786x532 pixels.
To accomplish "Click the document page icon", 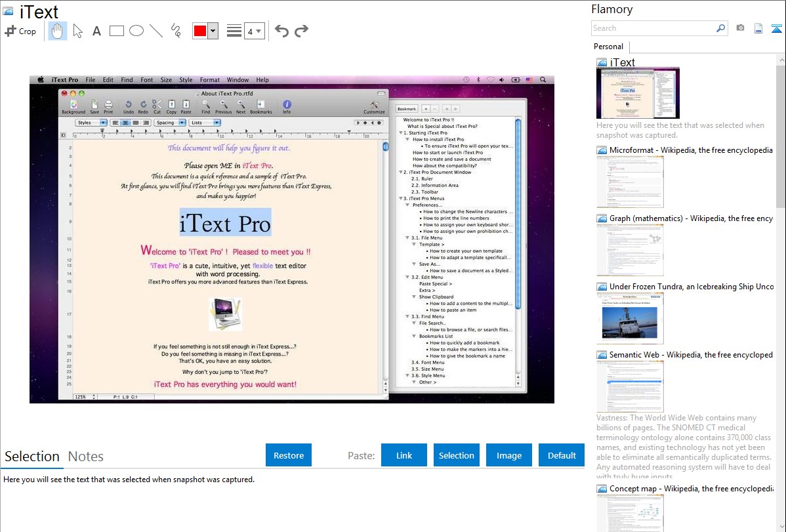I will coord(758,28).
